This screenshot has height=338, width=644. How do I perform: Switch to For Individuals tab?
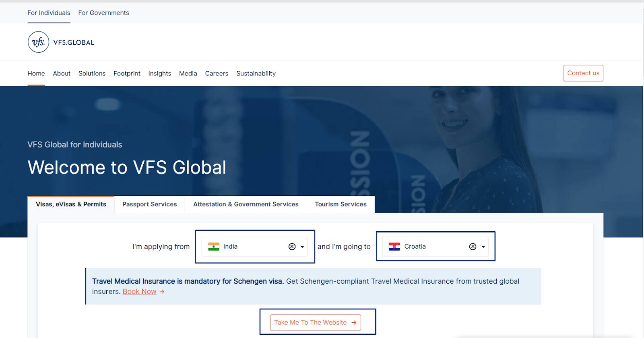pos(49,13)
